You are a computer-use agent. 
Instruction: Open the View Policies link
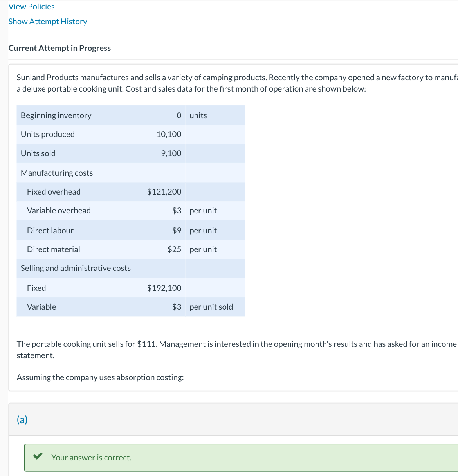[31, 6]
